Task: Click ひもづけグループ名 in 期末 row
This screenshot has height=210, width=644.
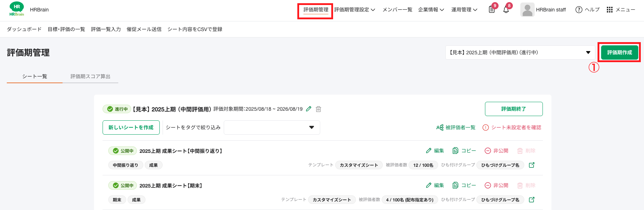Action: point(500,200)
